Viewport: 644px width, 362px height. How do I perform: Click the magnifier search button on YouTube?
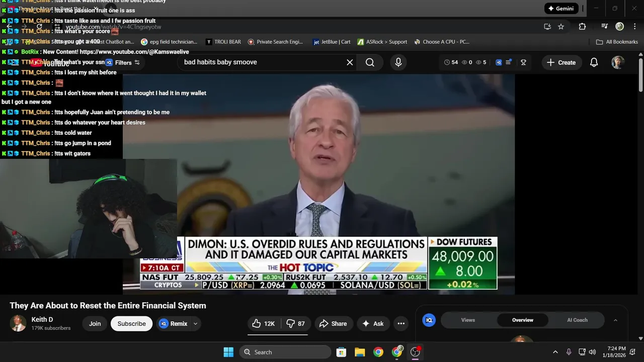[x=370, y=62]
